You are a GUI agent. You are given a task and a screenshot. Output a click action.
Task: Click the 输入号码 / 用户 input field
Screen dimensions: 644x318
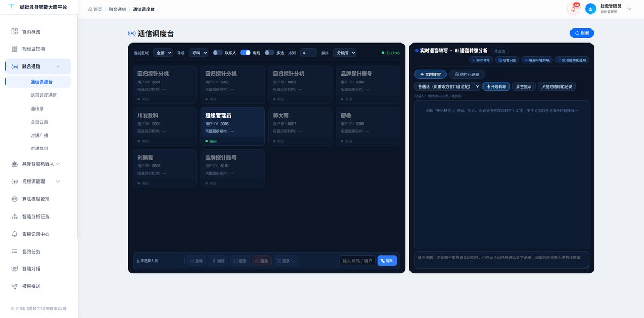pyautogui.click(x=357, y=261)
